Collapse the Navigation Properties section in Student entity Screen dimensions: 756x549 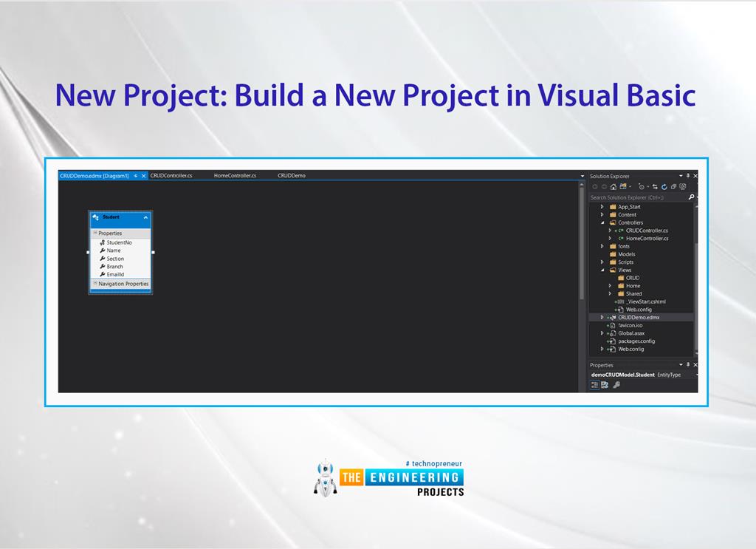pos(96,284)
